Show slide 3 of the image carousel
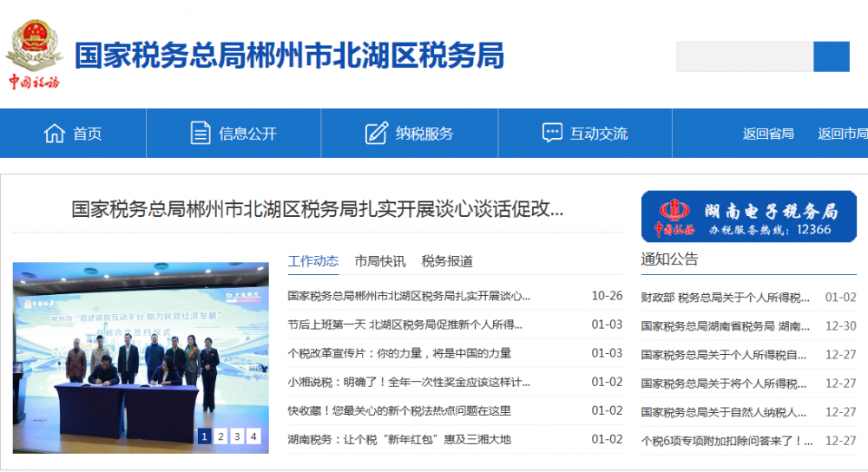This screenshot has width=868, height=472. pos(237,436)
